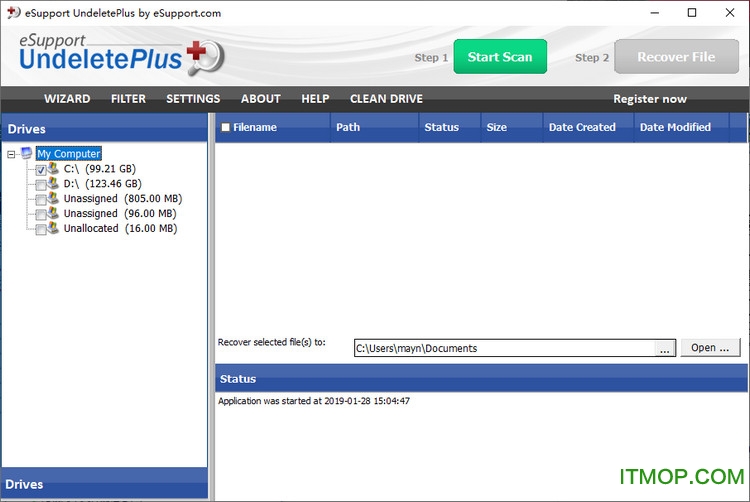Enable the Unassigned 96.00 MB checkbox
The height and width of the screenshot is (502, 750).
(x=41, y=214)
